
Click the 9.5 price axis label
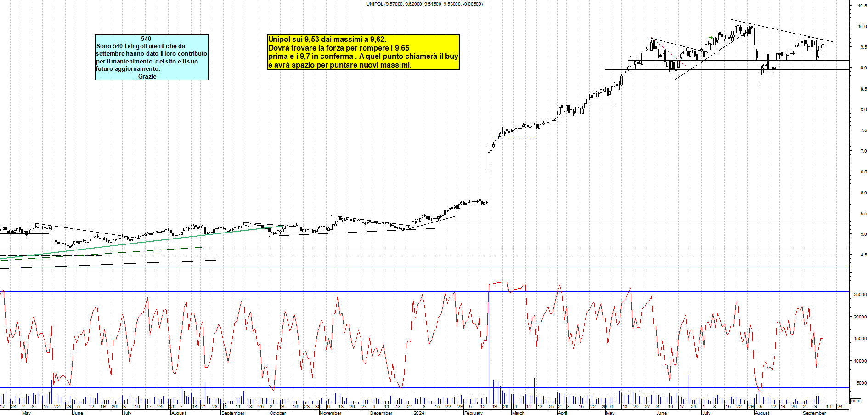[863, 47]
